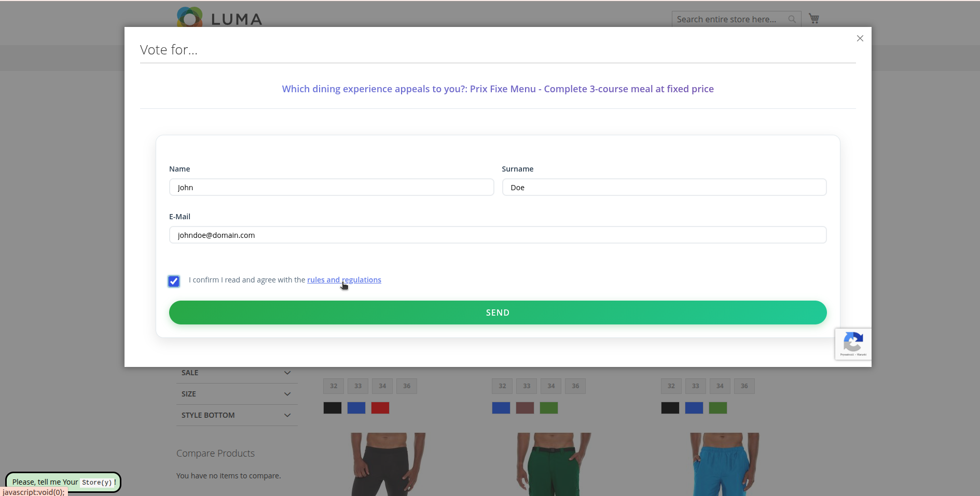980x496 pixels.
Task: Choose size 36 on third product
Action: (x=744, y=386)
